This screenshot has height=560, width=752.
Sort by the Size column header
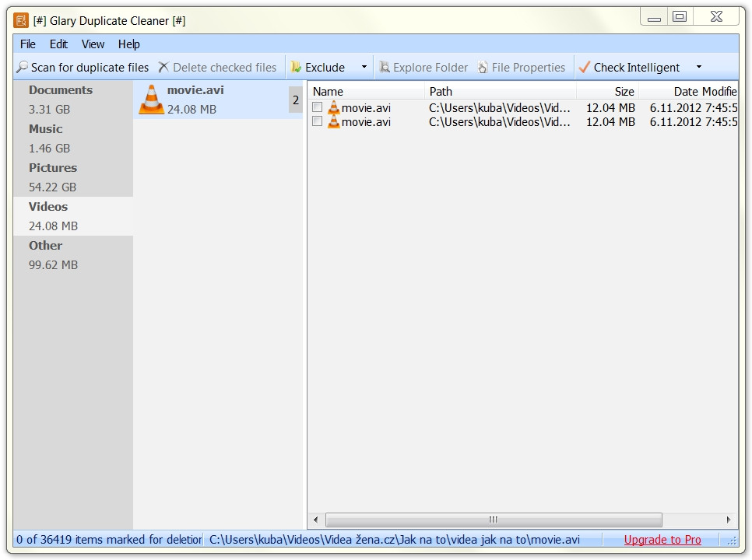coord(608,91)
